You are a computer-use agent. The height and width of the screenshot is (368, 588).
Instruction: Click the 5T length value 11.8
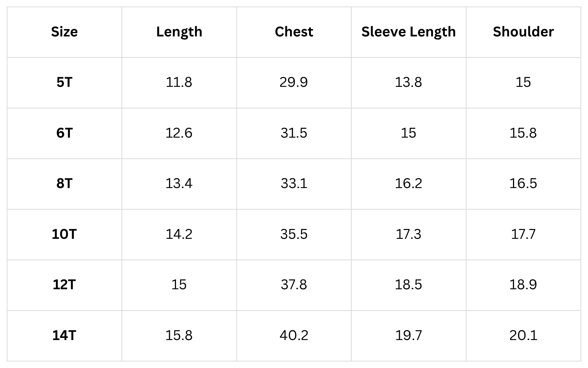coord(179,82)
